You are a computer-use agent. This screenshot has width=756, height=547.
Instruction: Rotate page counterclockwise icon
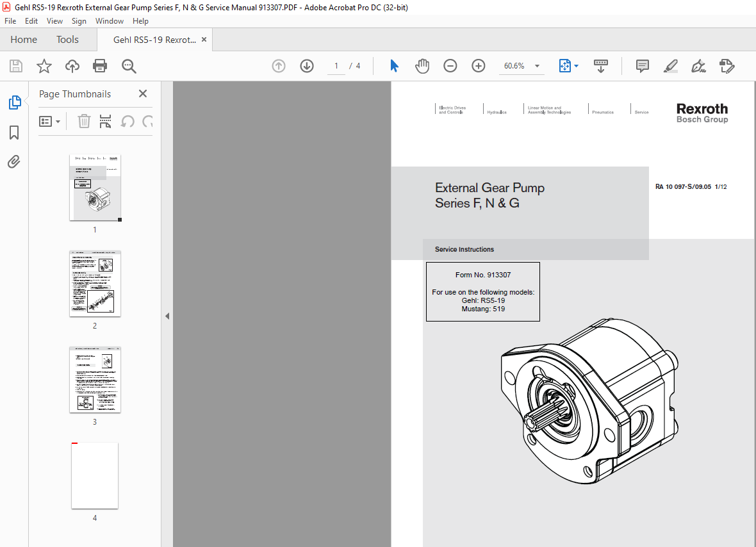pyautogui.click(x=127, y=122)
